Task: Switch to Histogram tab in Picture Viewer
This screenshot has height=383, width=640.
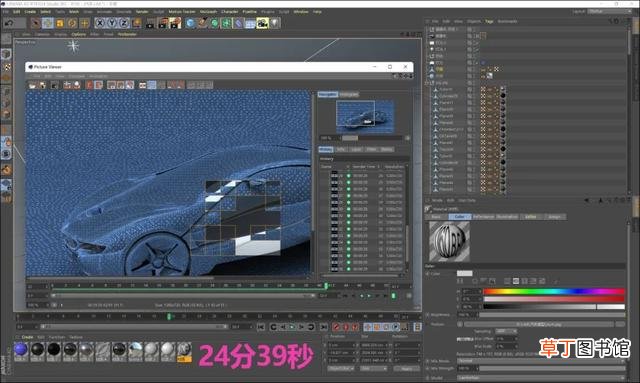Action: click(349, 94)
